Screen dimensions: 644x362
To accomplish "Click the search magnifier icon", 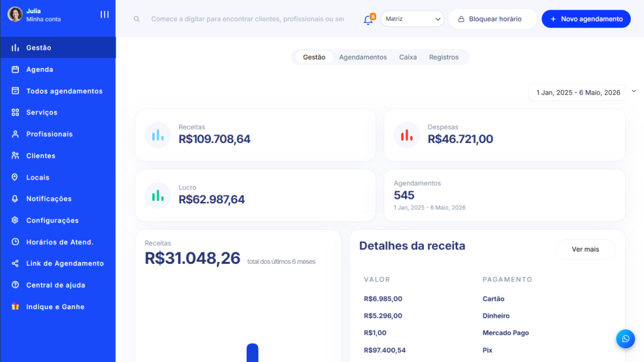I will tap(136, 19).
